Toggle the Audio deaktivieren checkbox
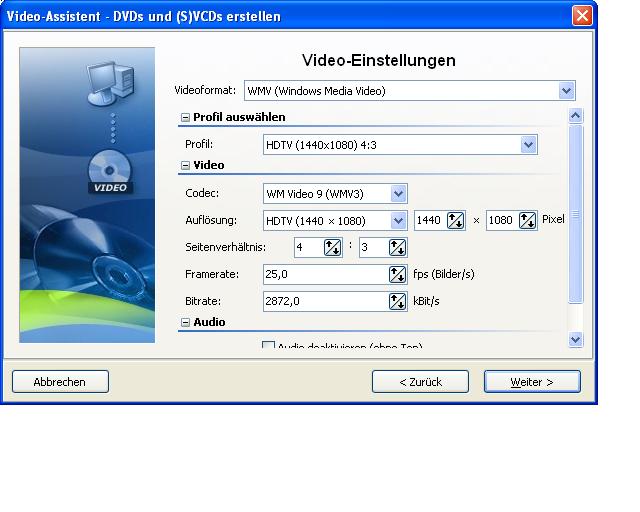This screenshot has height=512, width=640. 268,347
